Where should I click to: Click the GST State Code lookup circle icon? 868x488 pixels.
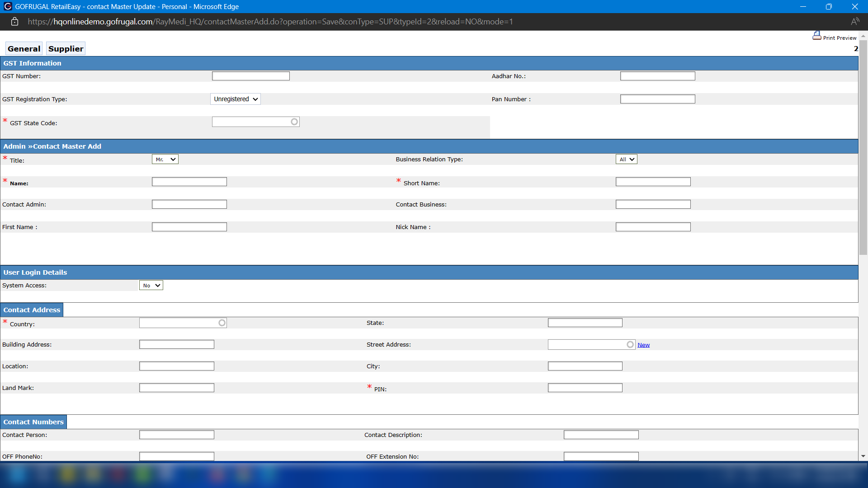pyautogui.click(x=294, y=122)
